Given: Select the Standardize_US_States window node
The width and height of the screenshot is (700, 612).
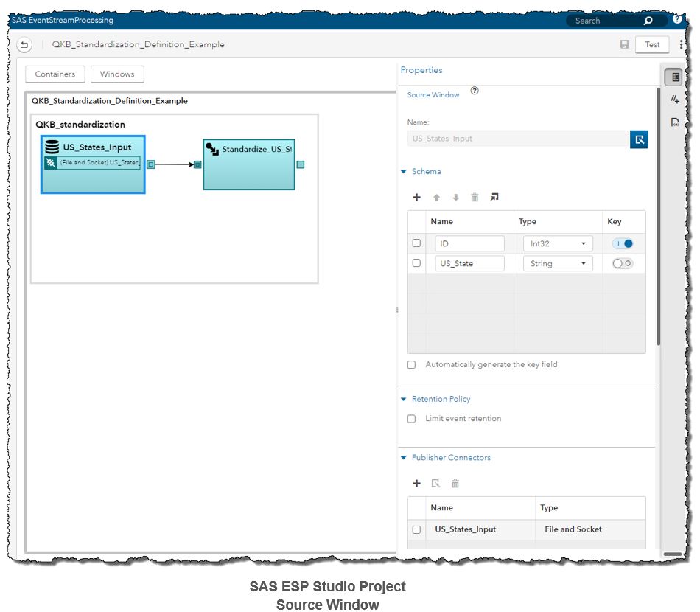Looking at the screenshot, I should tap(249, 164).
